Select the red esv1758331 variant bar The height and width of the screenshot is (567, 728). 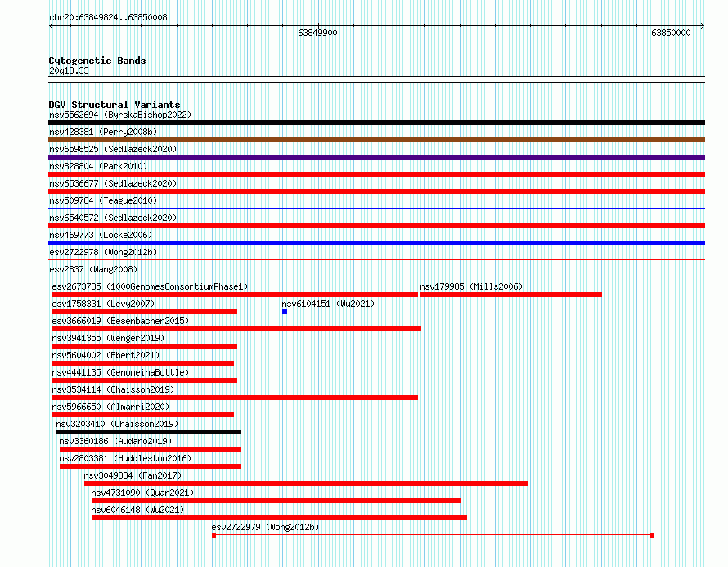(x=145, y=312)
